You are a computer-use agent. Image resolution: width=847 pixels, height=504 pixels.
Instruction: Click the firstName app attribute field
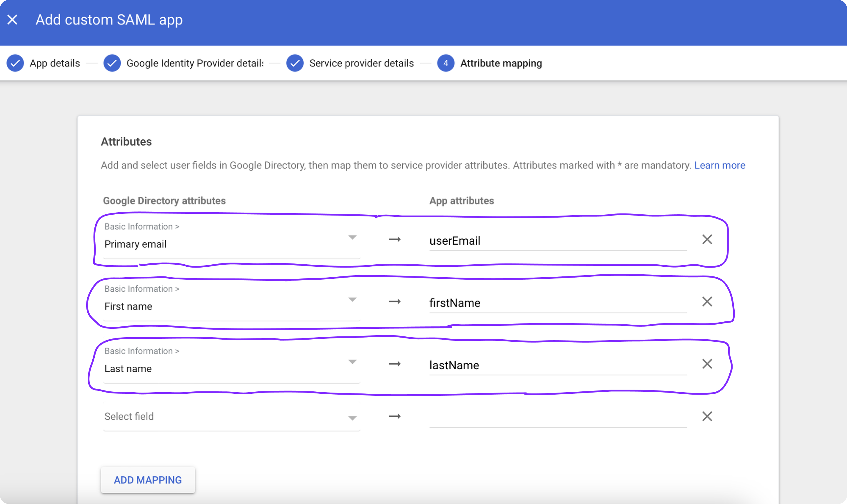click(x=557, y=303)
